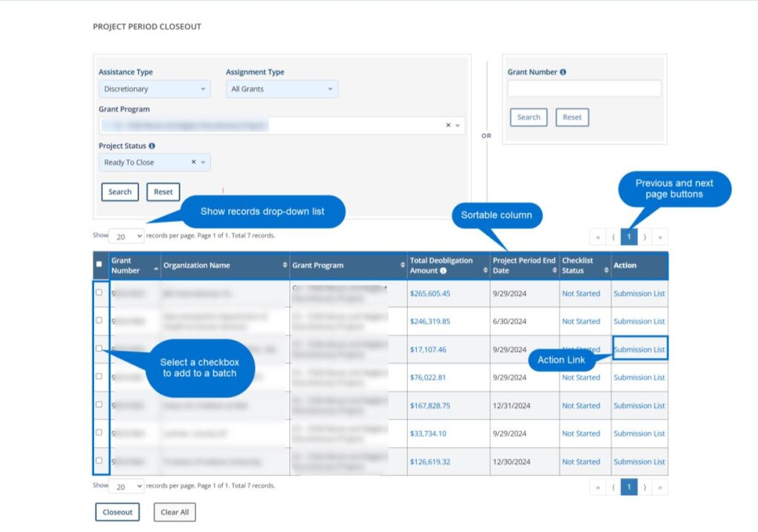Image resolution: width=758 pixels, height=532 pixels.
Task: Click the Closeout button
Action: pos(117,512)
